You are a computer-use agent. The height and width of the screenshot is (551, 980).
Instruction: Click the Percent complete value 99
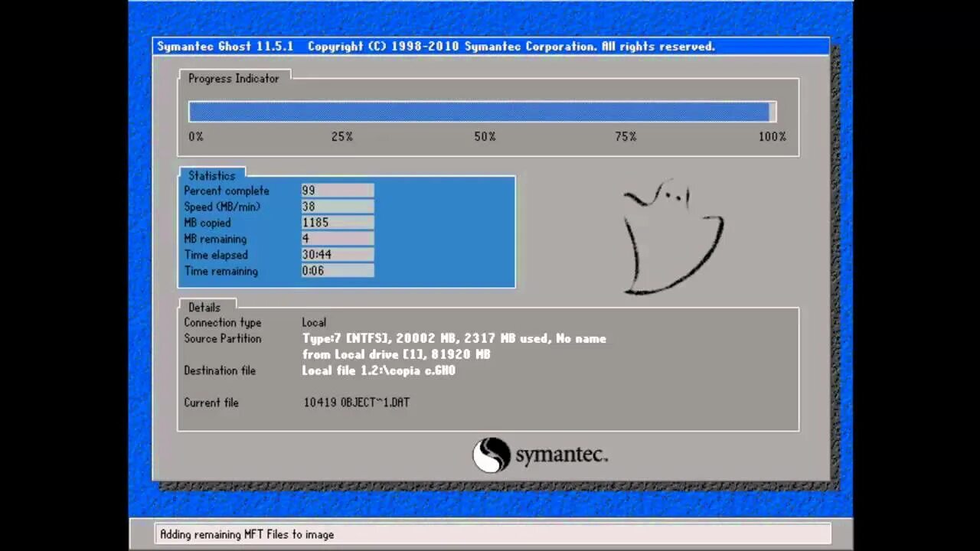(338, 191)
